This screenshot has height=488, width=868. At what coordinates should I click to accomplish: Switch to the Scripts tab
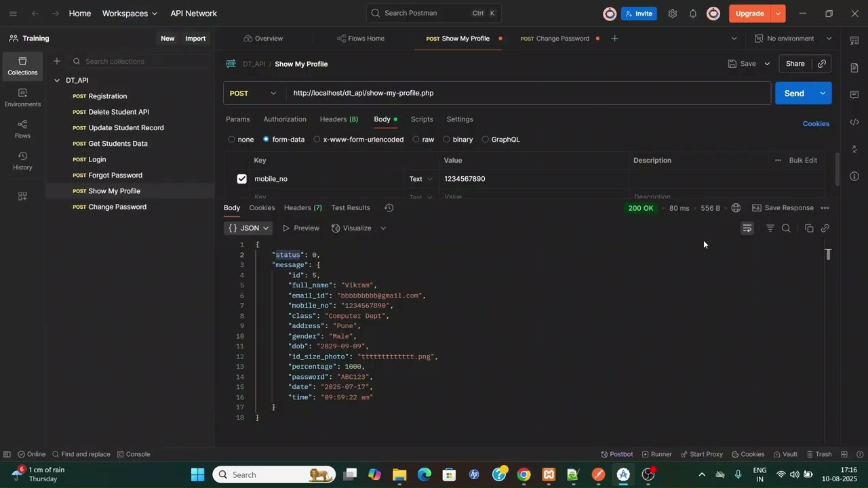pos(422,119)
